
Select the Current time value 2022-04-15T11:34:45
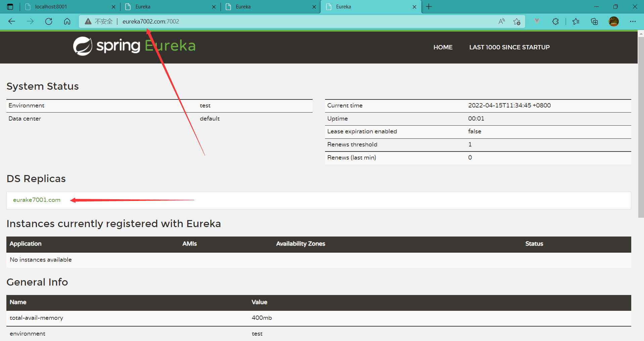pos(509,105)
